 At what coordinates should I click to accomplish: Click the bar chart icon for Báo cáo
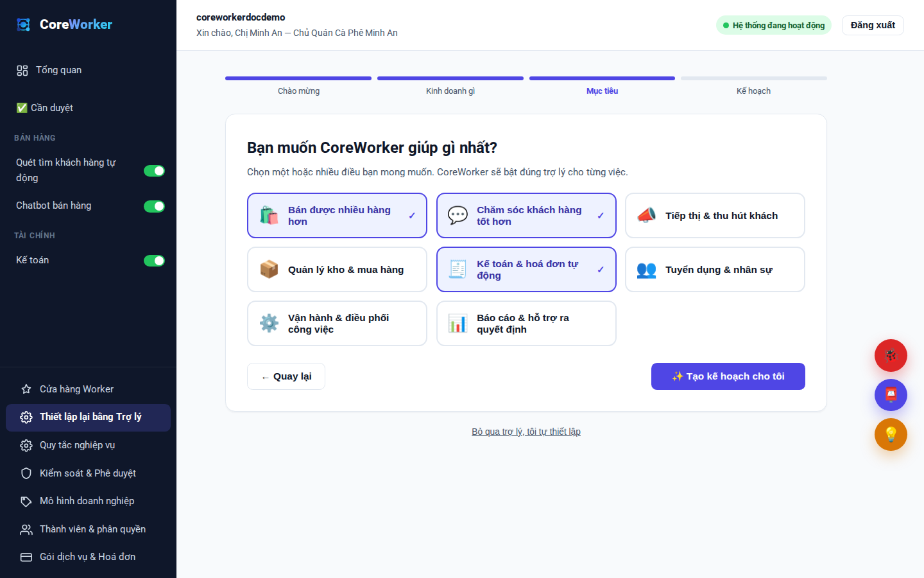click(x=458, y=324)
